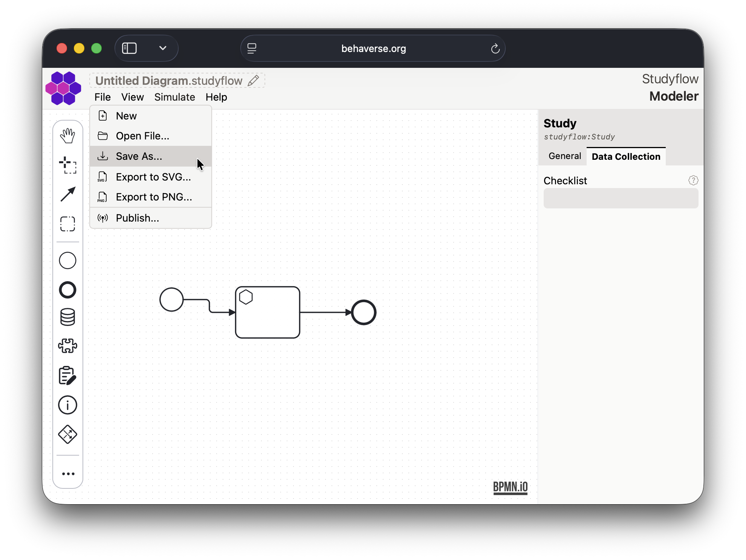Image resolution: width=746 pixels, height=560 pixels.
Task: Visit the BPMN.iO link
Action: (511, 487)
